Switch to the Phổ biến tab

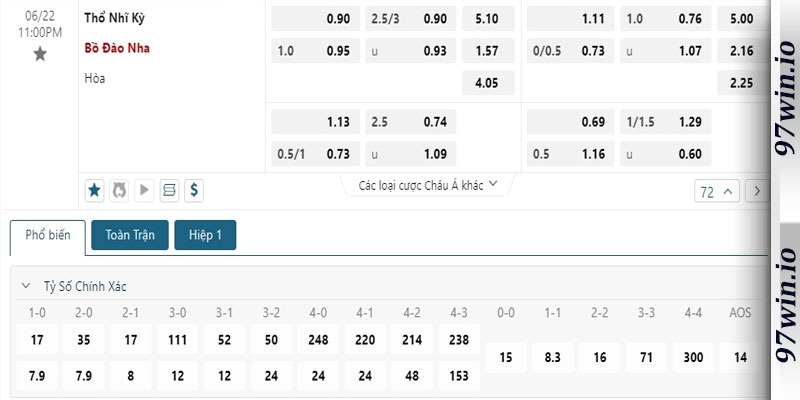48,236
